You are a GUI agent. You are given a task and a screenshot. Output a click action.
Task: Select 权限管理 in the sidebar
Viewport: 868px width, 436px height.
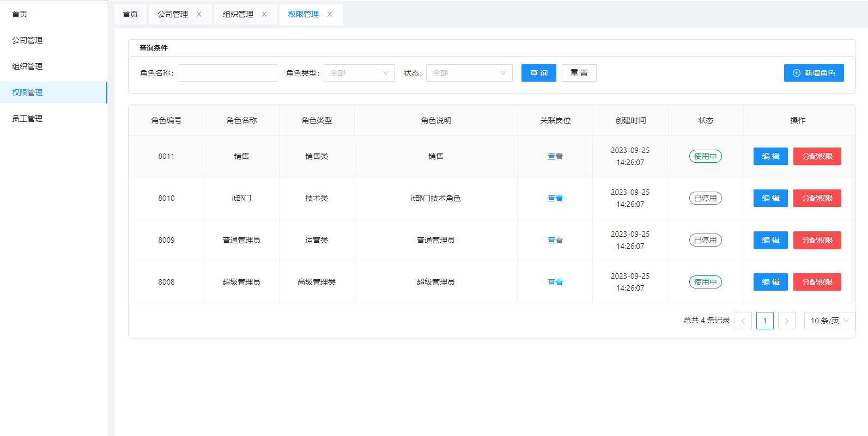click(x=53, y=93)
